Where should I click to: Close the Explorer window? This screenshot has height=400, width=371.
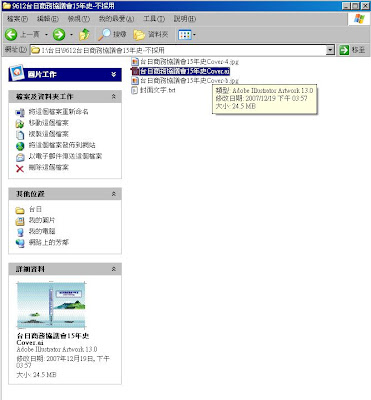click(x=364, y=6)
